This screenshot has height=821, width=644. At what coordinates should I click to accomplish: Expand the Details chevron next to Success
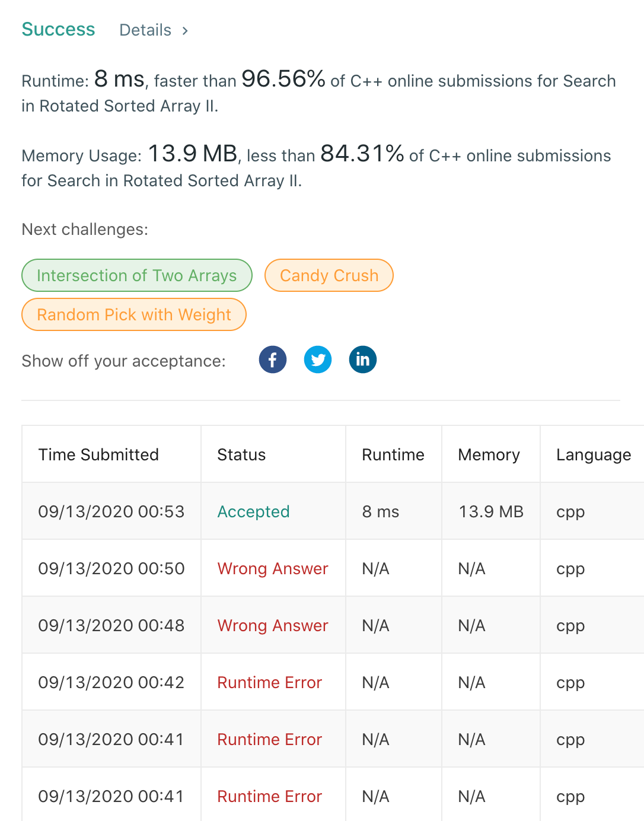[x=184, y=30]
